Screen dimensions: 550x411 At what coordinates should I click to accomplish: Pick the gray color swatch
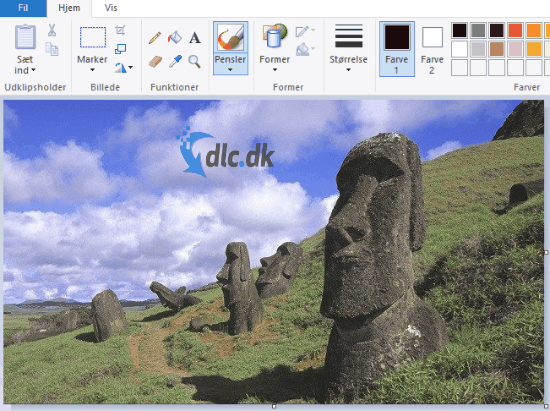point(478,31)
